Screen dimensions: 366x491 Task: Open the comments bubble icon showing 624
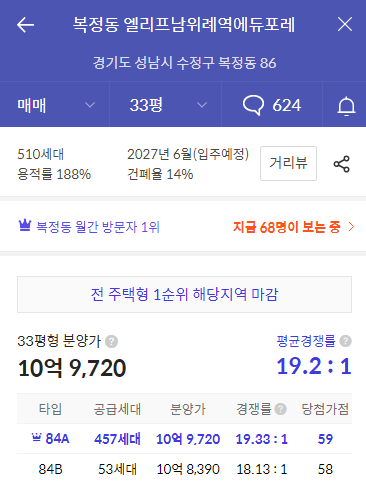click(272, 105)
